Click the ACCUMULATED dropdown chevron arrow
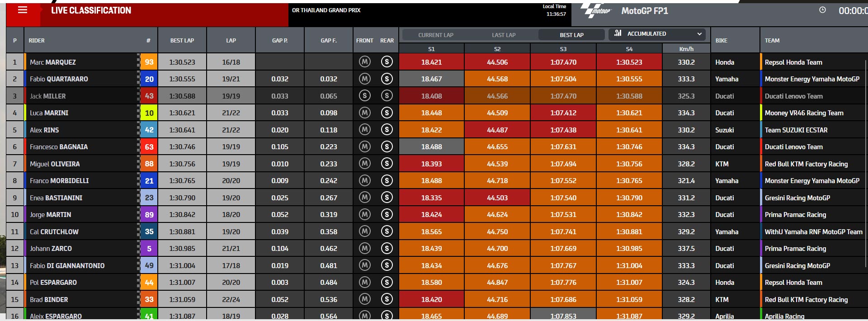 click(x=699, y=34)
